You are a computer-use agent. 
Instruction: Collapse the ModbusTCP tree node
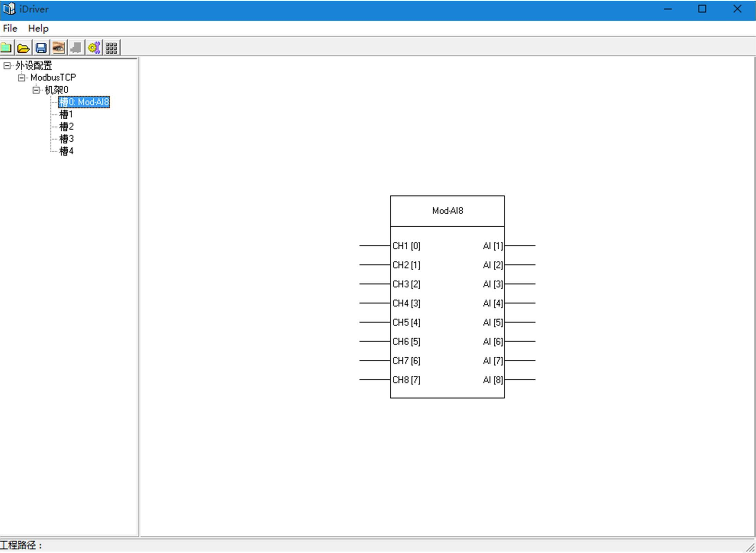(x=22, y=78)
